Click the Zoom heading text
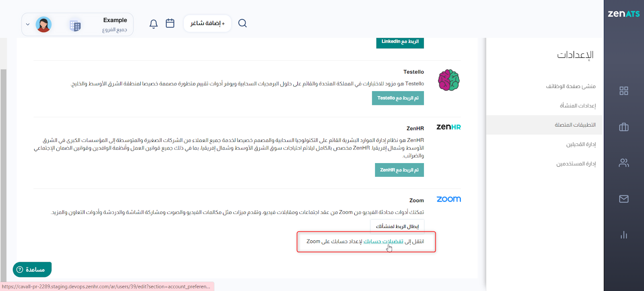644x291 pixels. (417, 201)
